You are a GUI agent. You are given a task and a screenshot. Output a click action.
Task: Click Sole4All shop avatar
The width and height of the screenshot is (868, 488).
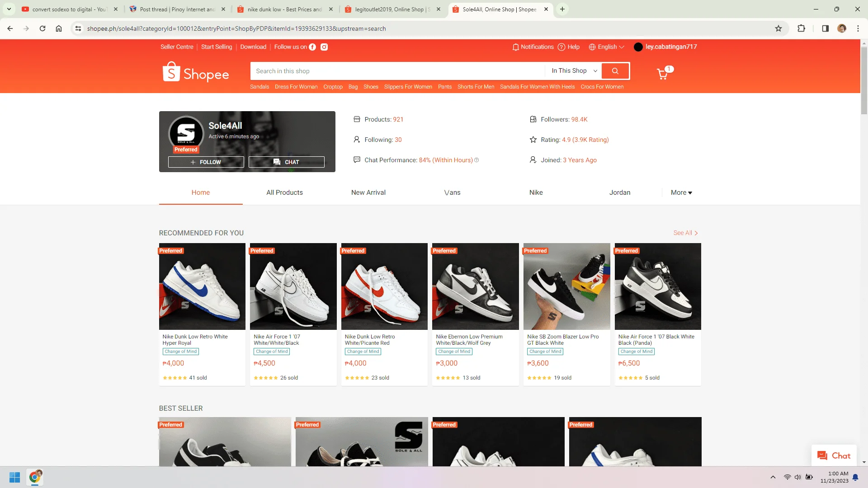click(x=186, y=134)
